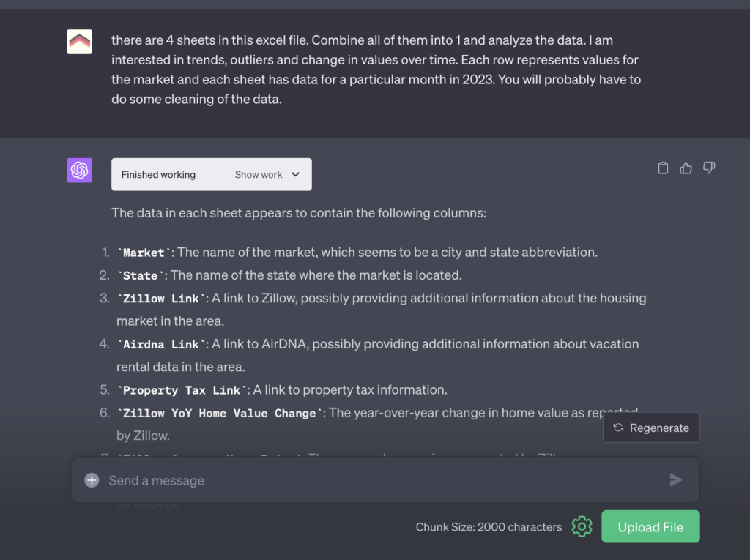Give the response a thumbs up

tap(686, 168)
